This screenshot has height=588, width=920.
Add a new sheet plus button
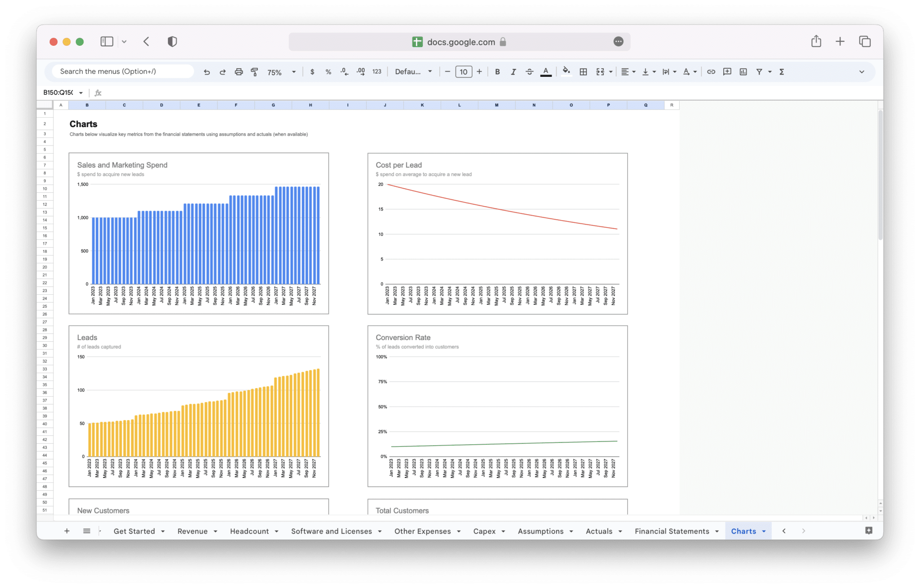67,531
